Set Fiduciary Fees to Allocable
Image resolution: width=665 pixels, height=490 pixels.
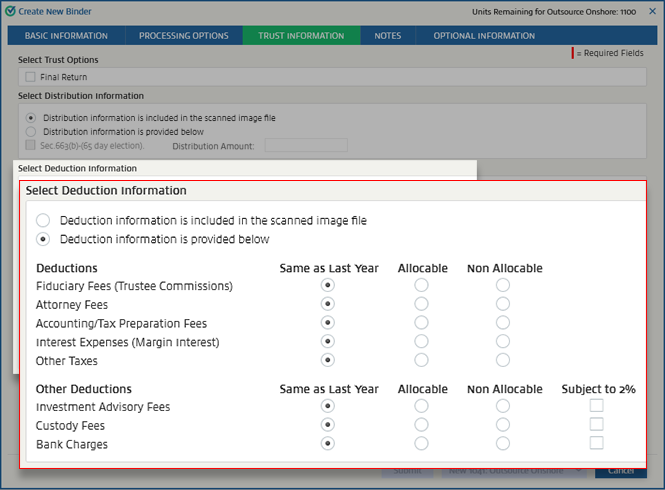(422, 286)
